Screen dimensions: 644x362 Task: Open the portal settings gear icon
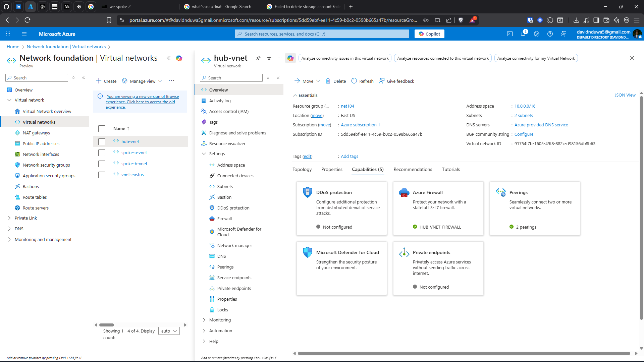point(537,34)
